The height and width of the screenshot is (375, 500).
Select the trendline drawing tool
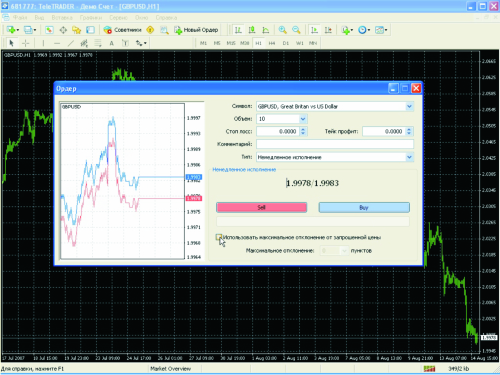71,43
